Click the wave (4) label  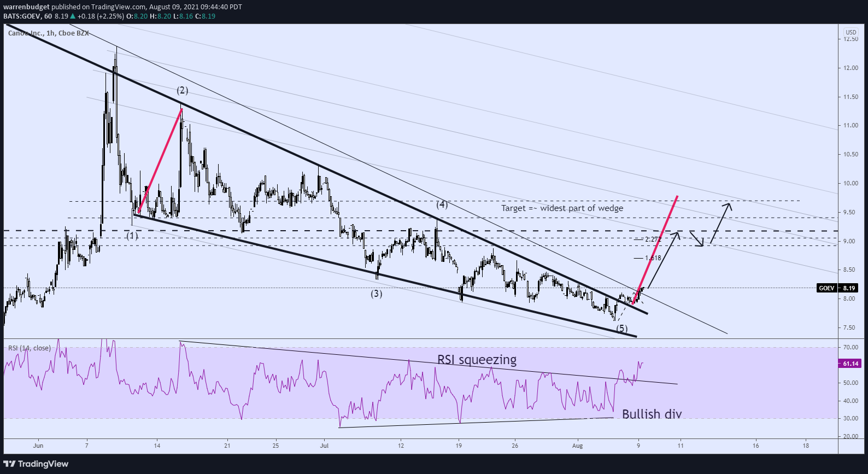click(x=442, y=204)
